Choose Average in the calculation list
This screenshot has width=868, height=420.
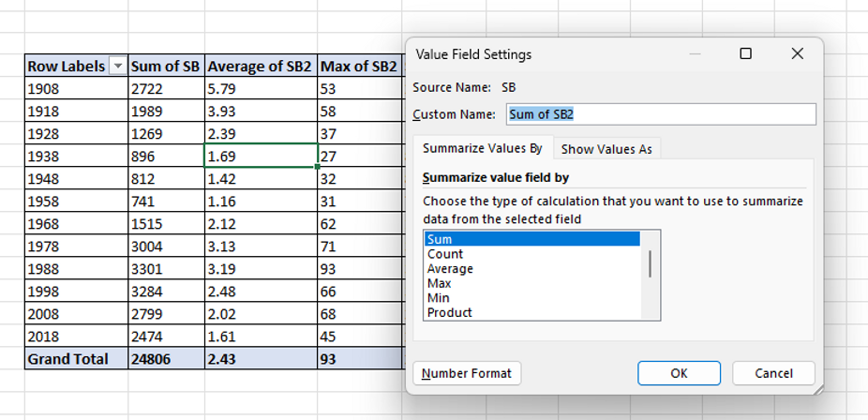(450, 269)
